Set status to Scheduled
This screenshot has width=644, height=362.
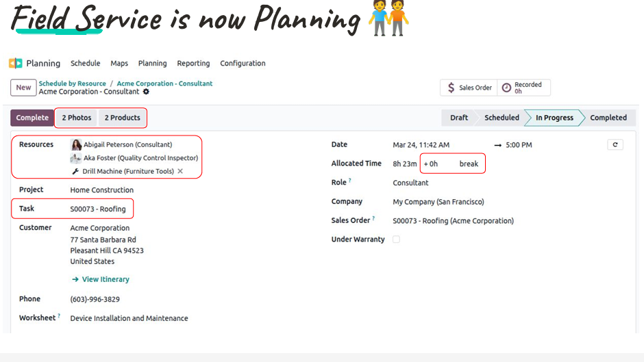(501, 118)
